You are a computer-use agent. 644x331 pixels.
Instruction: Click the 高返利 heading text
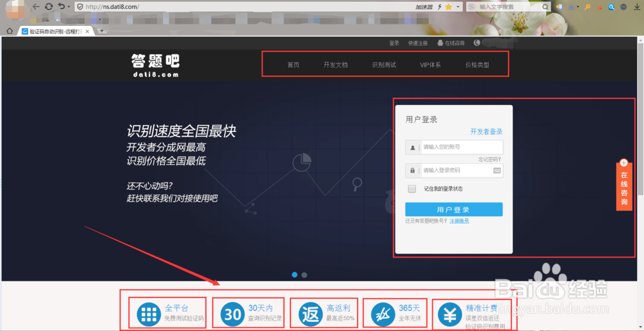(x=339, y=308)
